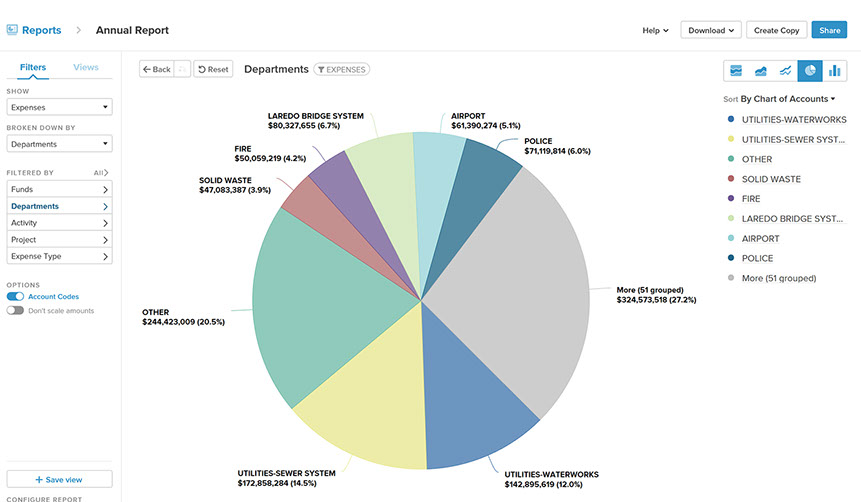
Task: Click the More (51 grouped) gray pie slice
Action: point(516,291)
